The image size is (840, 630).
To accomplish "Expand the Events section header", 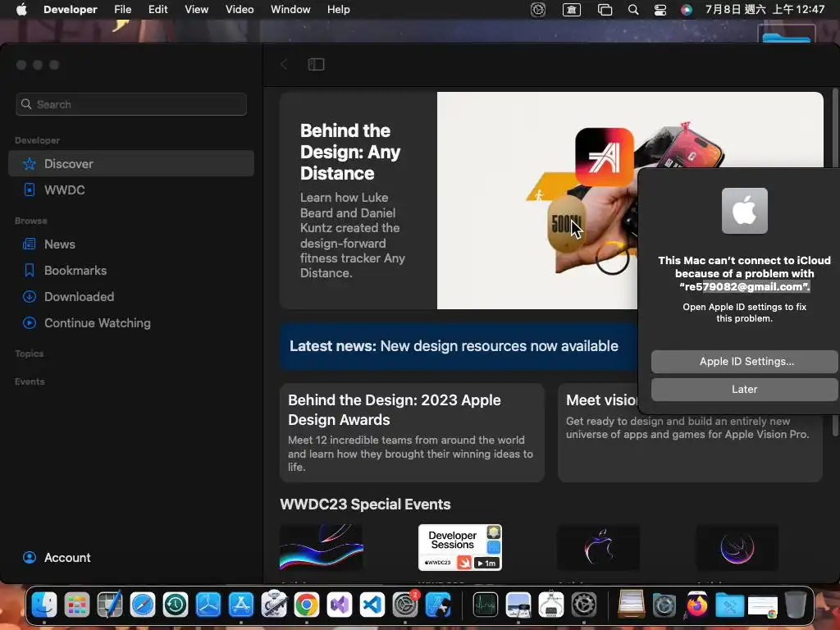I will pos(30,381).
